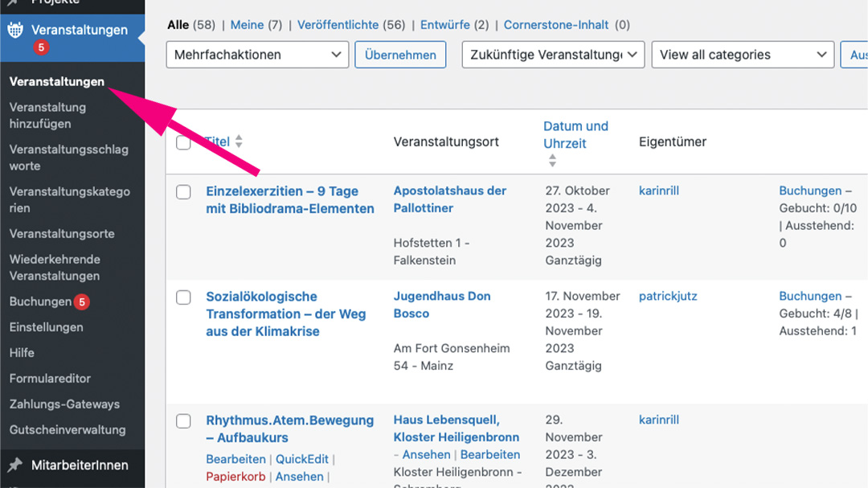The image size is (868, 488).
Task: Tick the Rhythmus.Atem.Bewegung row checkbox
Action: (183, 421)
